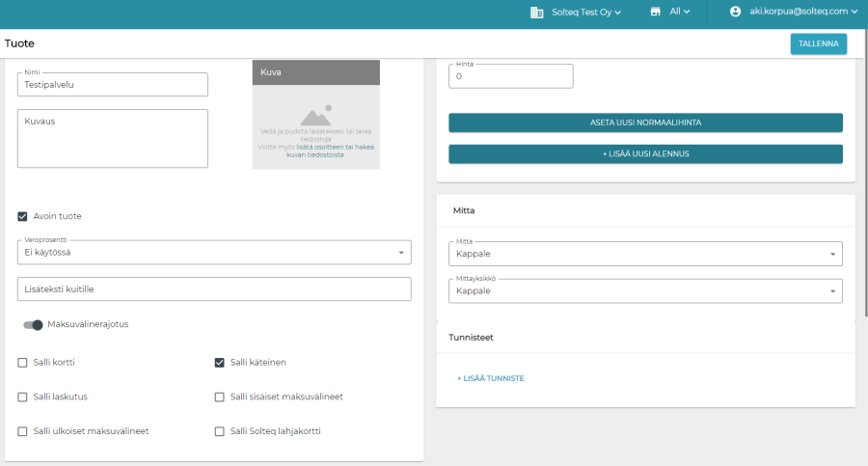Click the Lisää tunniste link
Screen dimensions: 868x466
pyautogui.click(x=491, y=378)
